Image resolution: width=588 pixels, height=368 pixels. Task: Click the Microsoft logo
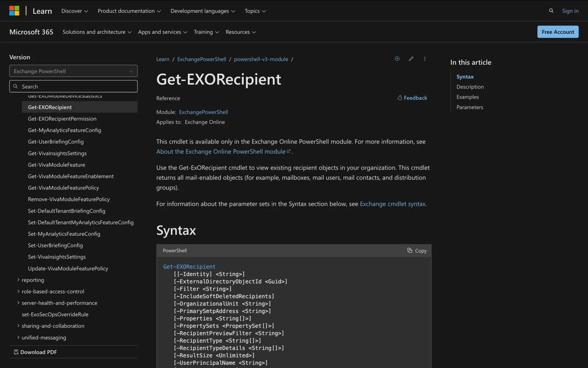(x=14, y=11)
